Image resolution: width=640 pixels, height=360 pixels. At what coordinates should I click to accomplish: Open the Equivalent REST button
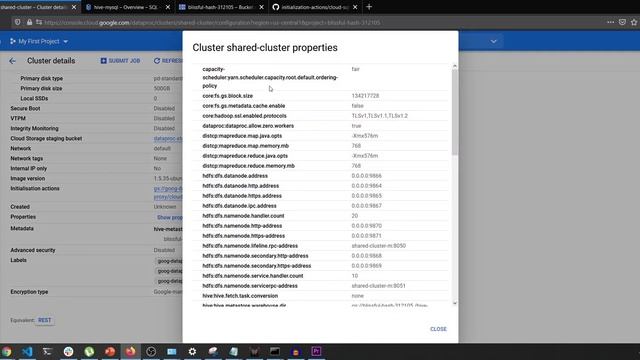tap(44, 320)
